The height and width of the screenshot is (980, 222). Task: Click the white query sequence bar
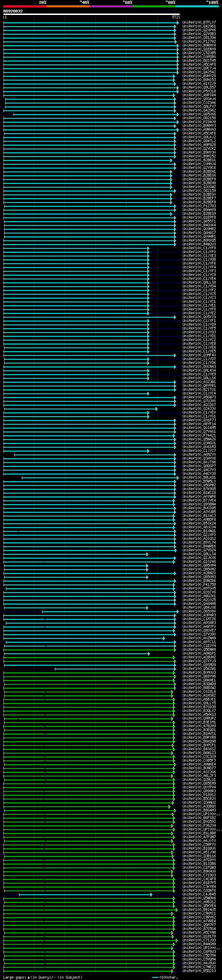[92, 15]
